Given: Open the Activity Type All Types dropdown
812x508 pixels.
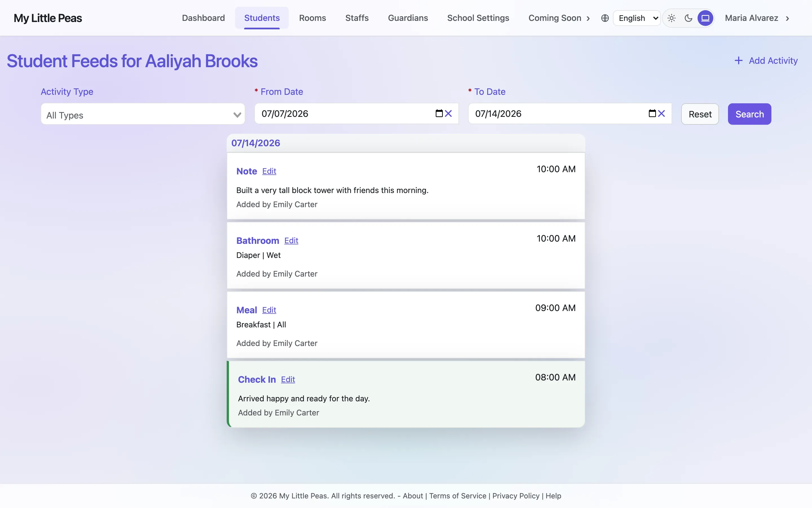Looking at the screenshot, I should click(x=143, y=114).
